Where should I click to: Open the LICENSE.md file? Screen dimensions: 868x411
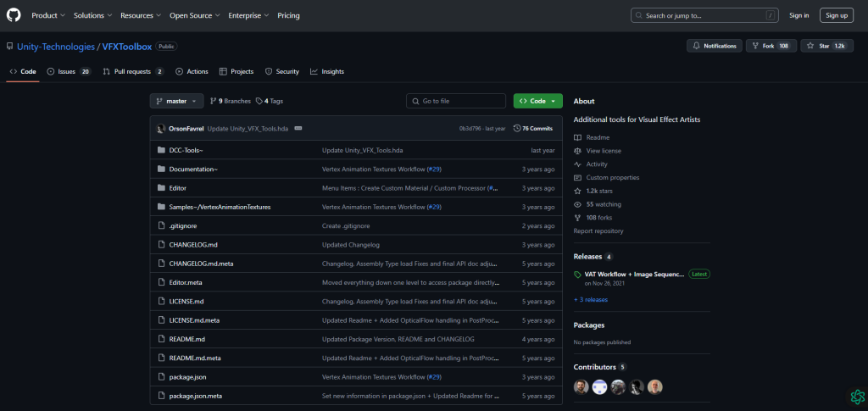point(186,302)
